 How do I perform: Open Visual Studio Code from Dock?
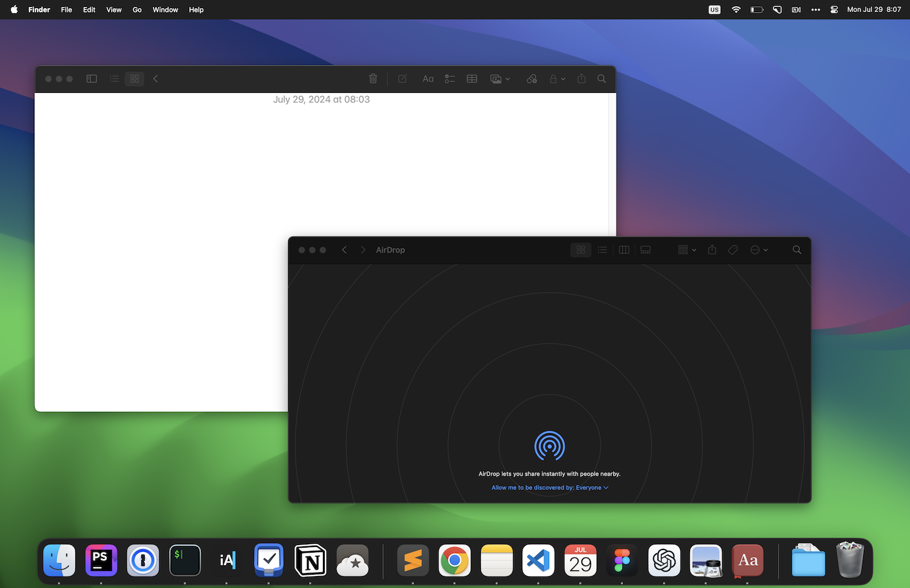click(538, 560)
